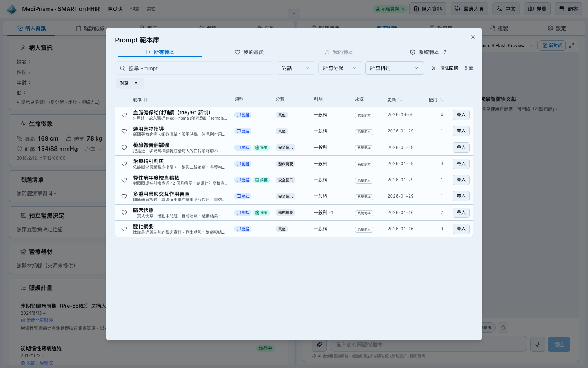
Task: Collapse the top header chevron
Action: pos(294,14)
